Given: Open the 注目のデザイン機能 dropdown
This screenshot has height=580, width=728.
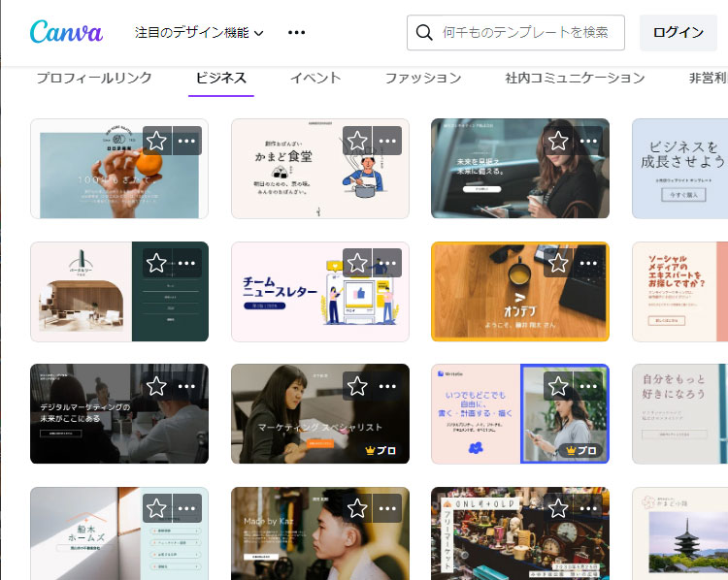Looking at the screenshot, I should pos(199,32).
